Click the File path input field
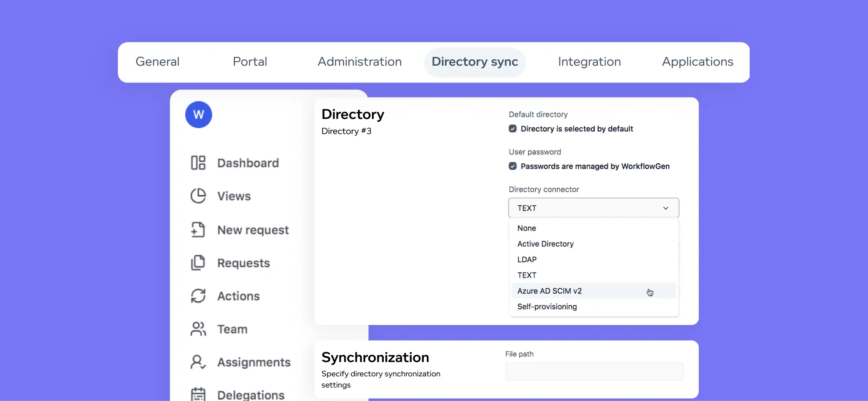Viewport: 868px width, 401px height. [x=594, y=371]
